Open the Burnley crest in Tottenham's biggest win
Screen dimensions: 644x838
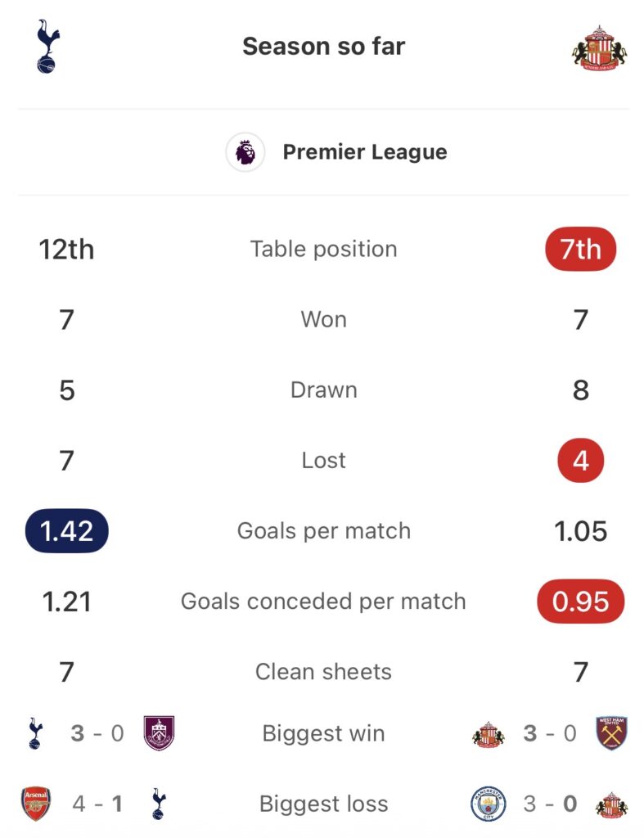coord(160,732)
